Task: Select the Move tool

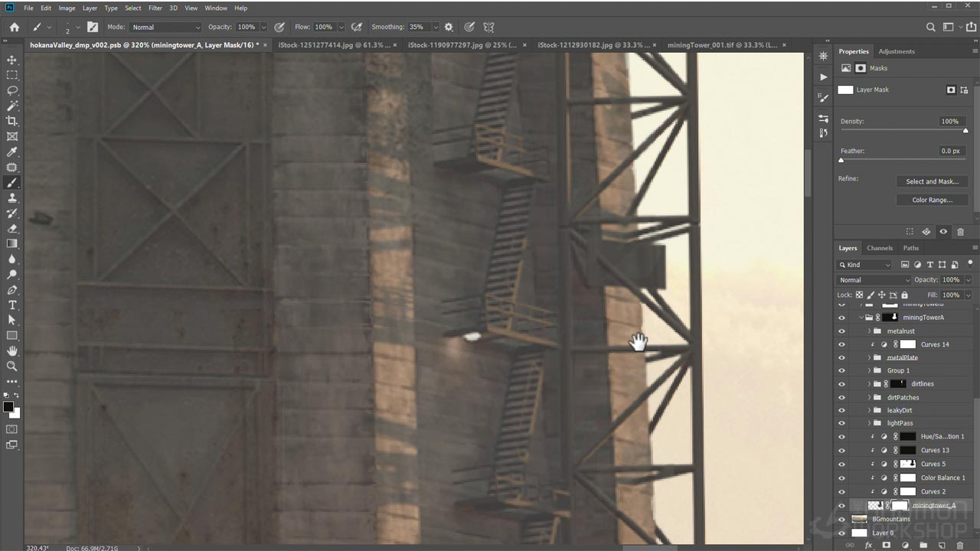Action: [x=12, y=60]
